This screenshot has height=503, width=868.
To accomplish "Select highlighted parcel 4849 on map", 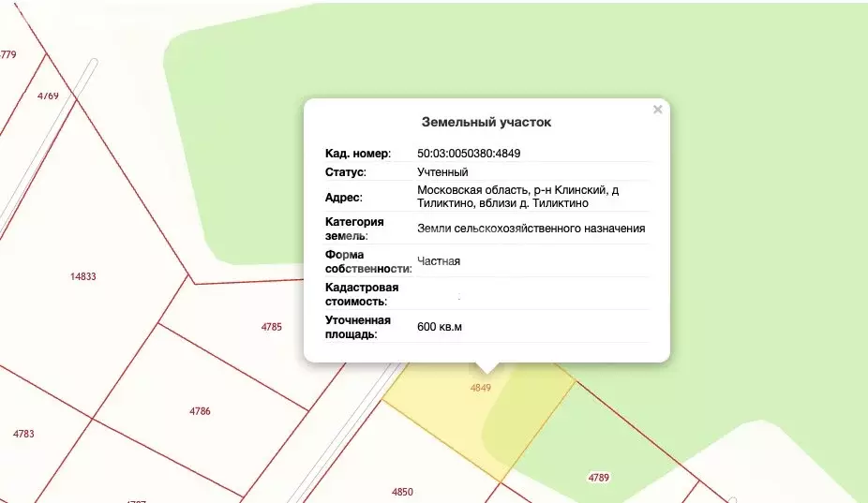I will pos(481,388).
